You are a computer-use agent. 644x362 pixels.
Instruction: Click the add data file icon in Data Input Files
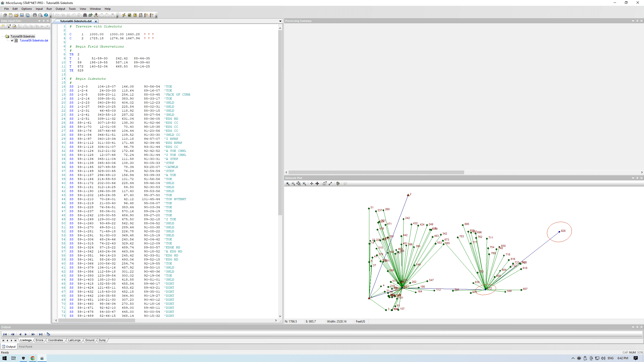click(9, 26)
